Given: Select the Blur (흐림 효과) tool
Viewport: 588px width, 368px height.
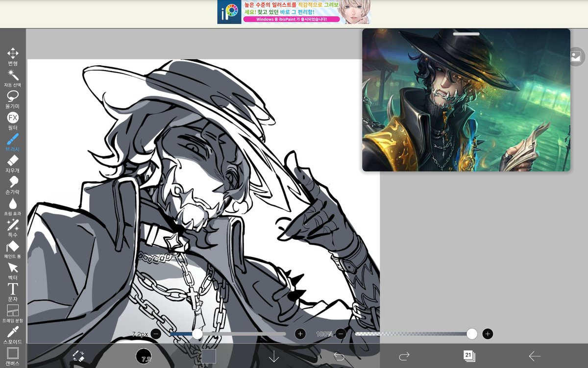Looking at the screenshot, I should click(13, 206).
